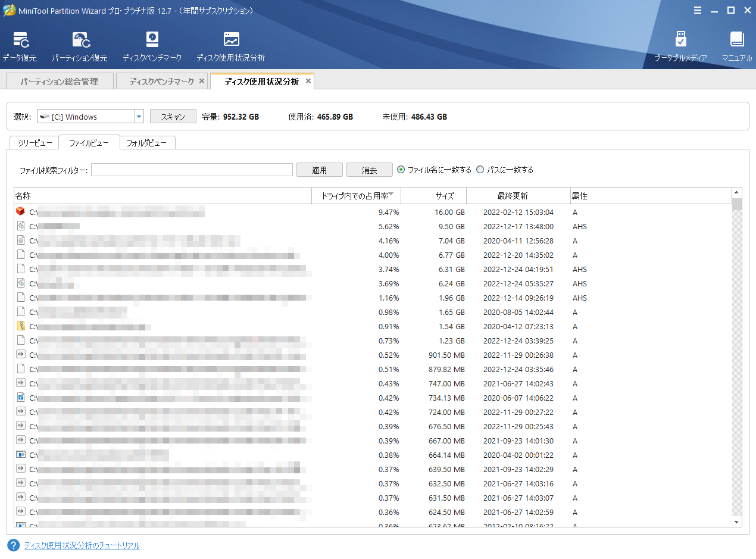The height and width of the screenshot is (559, 756).
Task: Click the スキャン scan button
Action: 173,117
